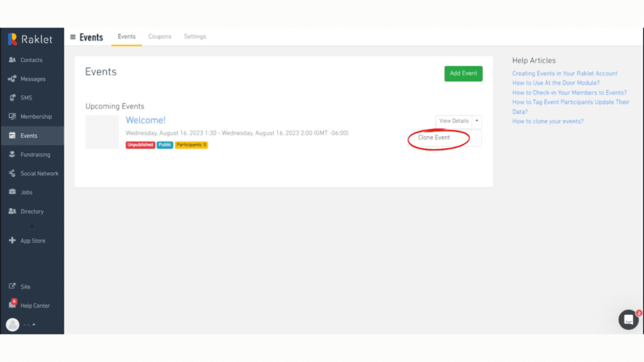Open the Welcome! event link

[145, 120]
